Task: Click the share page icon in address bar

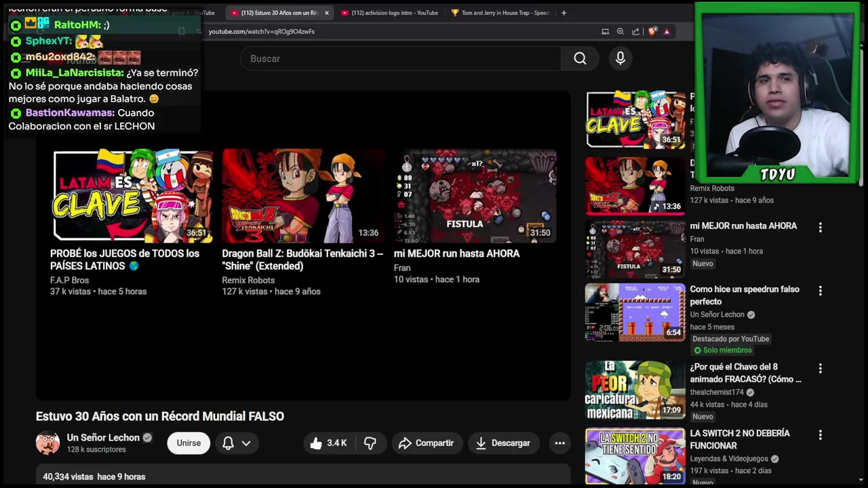Action: (635, 31)
